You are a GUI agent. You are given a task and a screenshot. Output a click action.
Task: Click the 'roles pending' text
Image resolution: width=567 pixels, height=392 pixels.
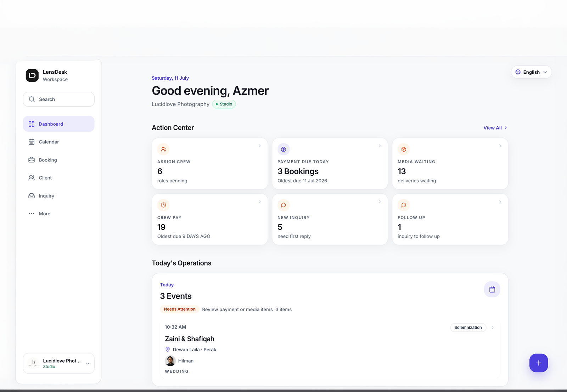tap(172, 181)
